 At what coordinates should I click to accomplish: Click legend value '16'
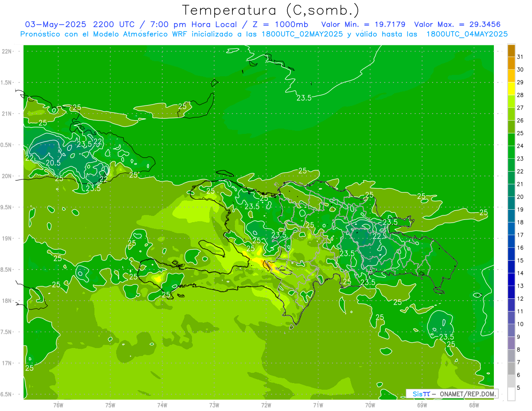pos(520,248)
